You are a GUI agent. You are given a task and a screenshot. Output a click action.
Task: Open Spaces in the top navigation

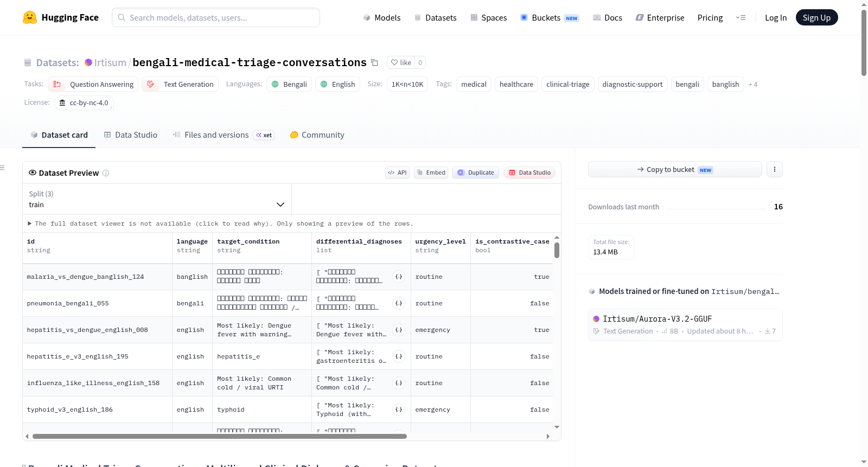[x=488, y=17]
